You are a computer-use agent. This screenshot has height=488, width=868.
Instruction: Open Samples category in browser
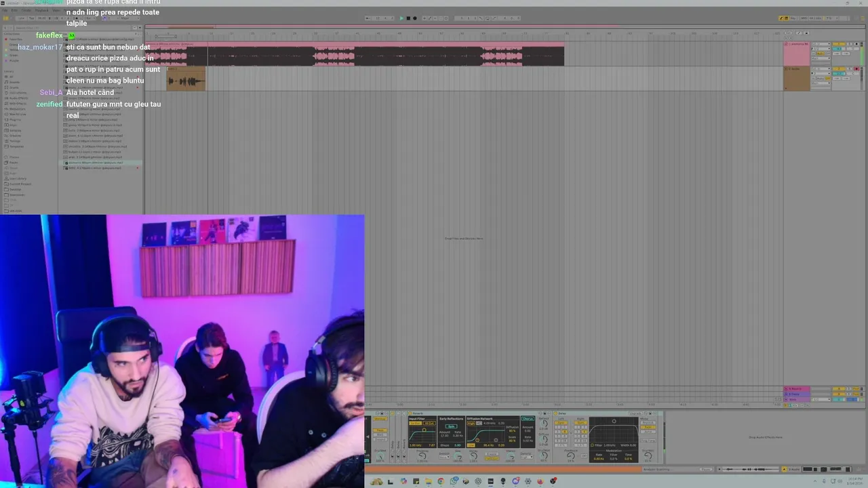pyautogui.click(x=13, y=130)
